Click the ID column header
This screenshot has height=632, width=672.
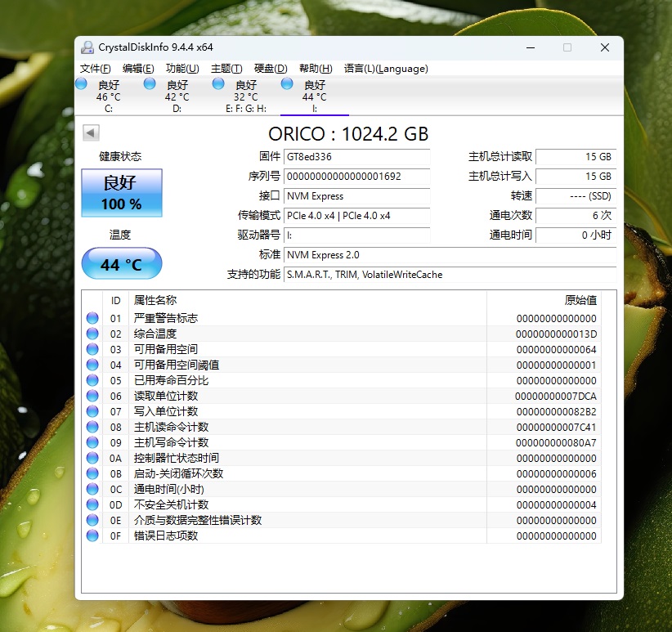(116, 300)
